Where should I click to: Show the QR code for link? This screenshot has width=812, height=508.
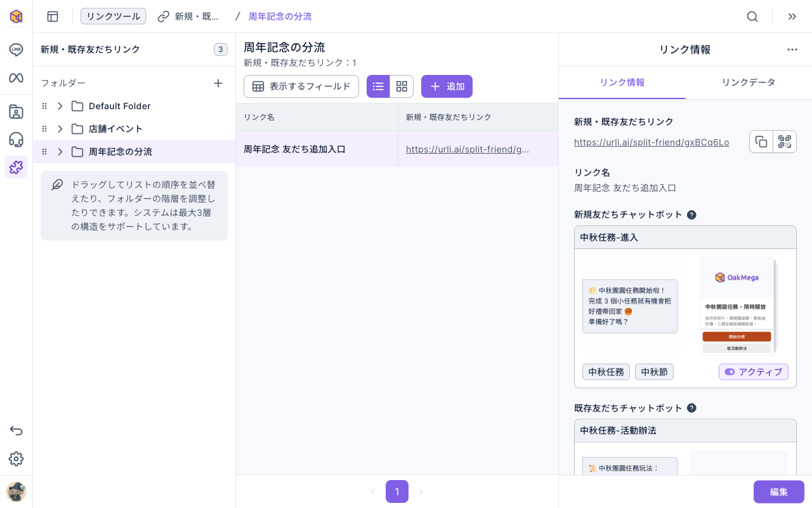(785, 142)
